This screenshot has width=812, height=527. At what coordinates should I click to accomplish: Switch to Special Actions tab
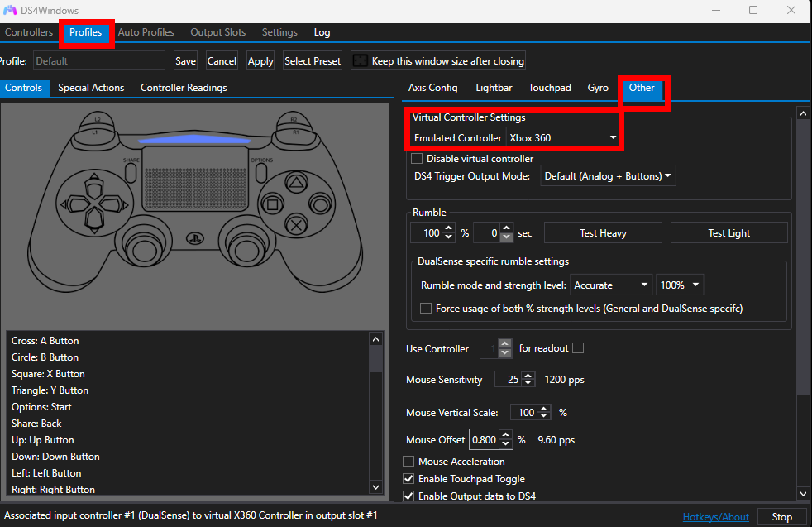tap(91, 88)
